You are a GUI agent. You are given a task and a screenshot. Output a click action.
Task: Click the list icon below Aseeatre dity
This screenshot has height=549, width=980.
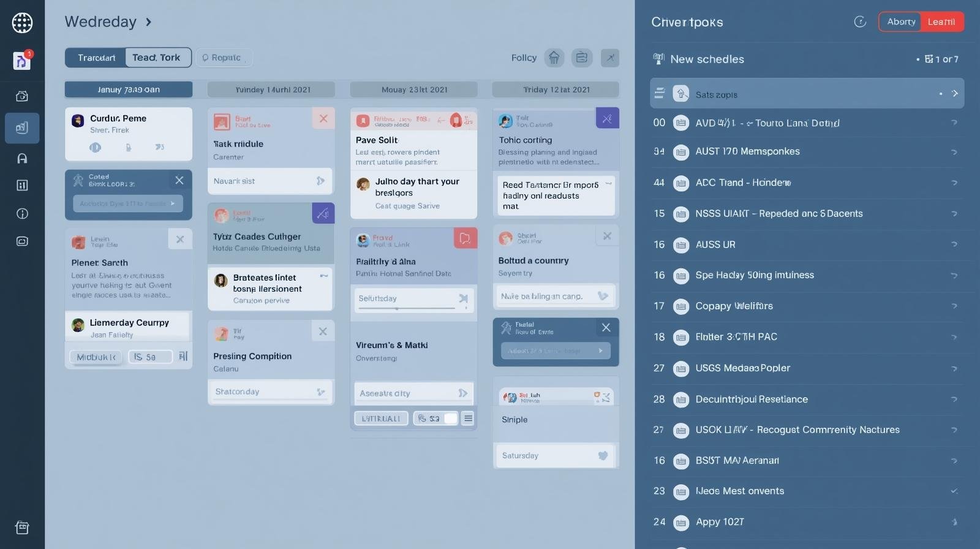(x=468, y=418)
